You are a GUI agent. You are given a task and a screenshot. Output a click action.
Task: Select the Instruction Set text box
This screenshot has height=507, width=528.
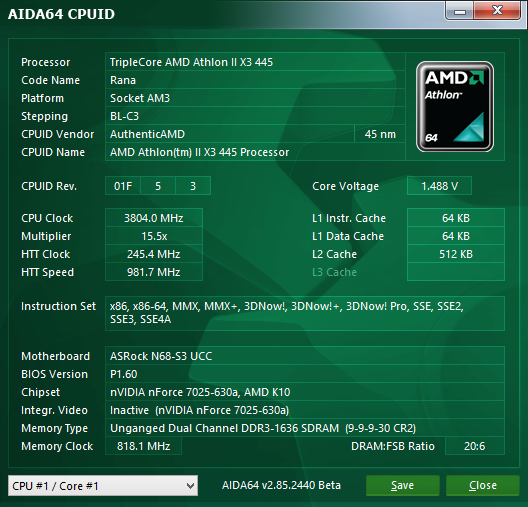pyautogui.click(x=305, y=313)
